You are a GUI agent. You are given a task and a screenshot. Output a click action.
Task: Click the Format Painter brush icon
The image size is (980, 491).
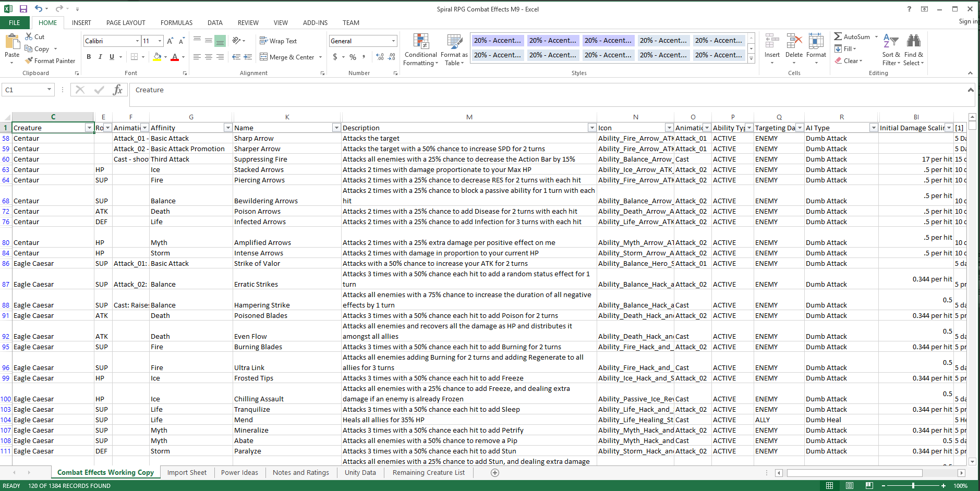pos(29,61)
